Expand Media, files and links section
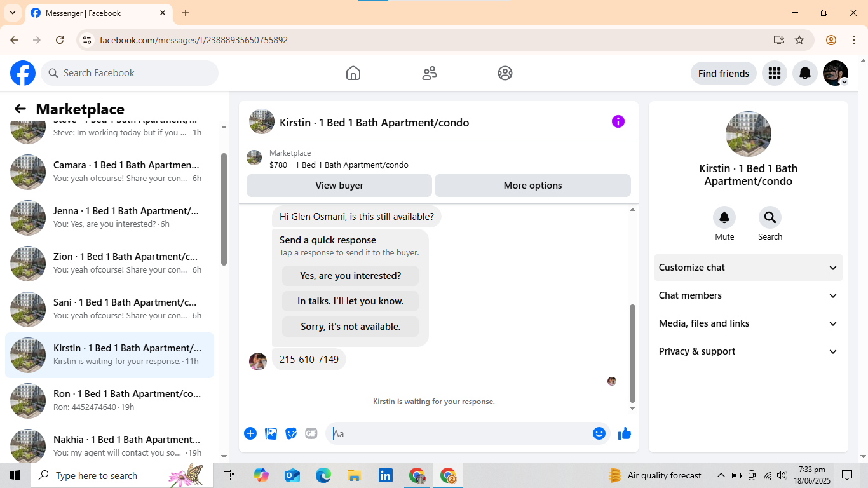868x488 pixels. [x=749, y=323]
